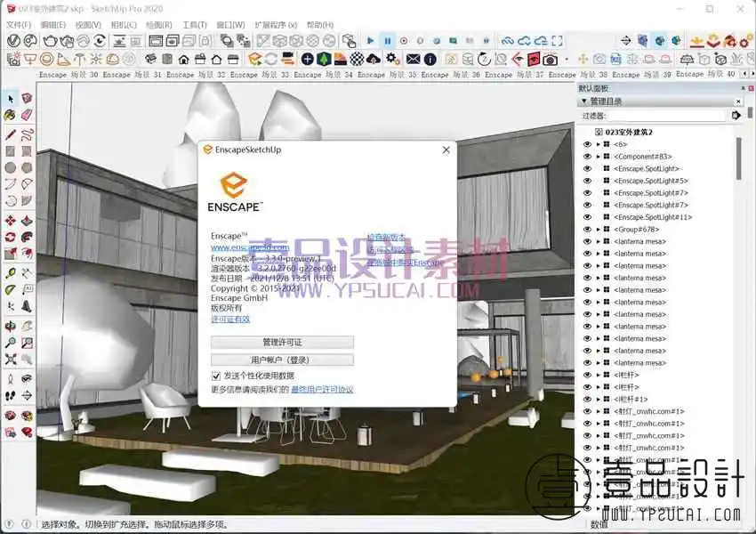Hide <Enscape.SpotLight> using its eye icon
Image resolution: width=756 pixels, height=534 pixels.
587,168
